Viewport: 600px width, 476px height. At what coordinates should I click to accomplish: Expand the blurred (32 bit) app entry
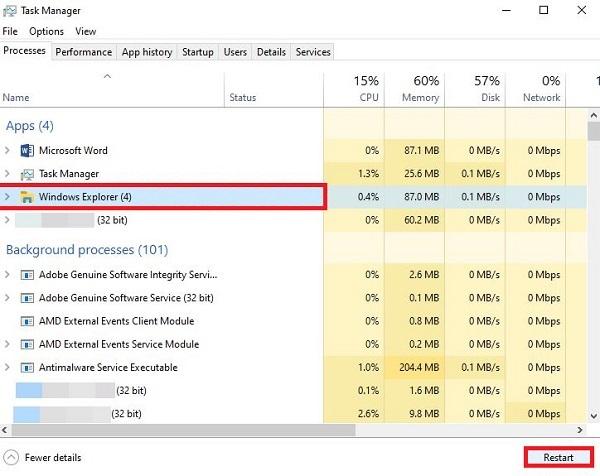7,220
